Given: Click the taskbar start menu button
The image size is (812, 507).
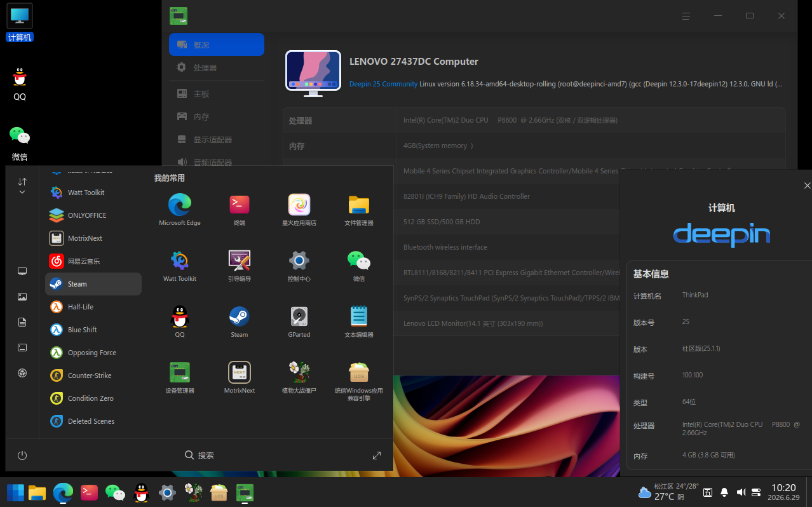Looking at the screenshot, I should (15, 492).
